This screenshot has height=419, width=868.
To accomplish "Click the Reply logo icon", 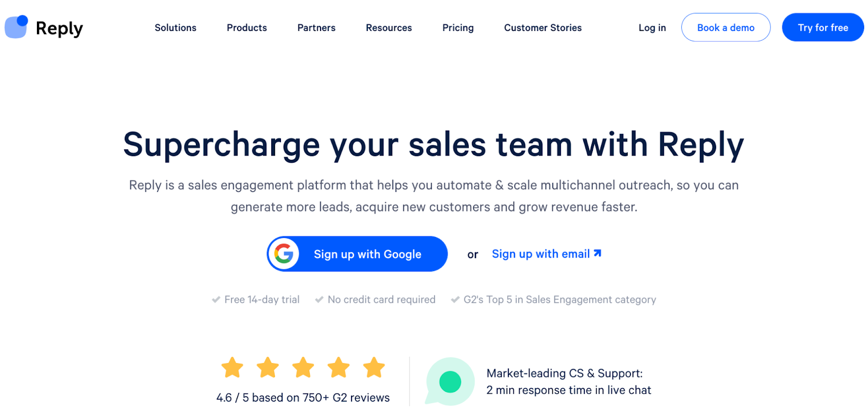I will pyautogui.click(x=16, y=27).
